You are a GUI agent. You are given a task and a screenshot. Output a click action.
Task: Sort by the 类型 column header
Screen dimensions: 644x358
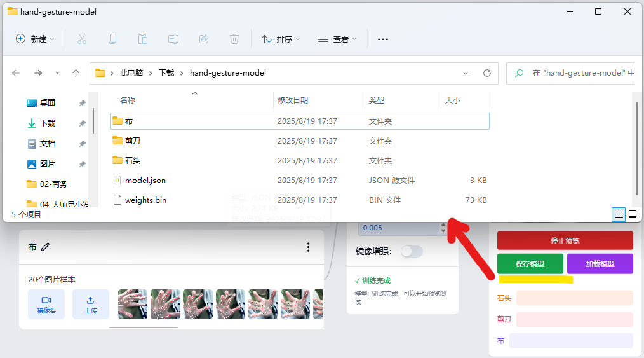377,100
